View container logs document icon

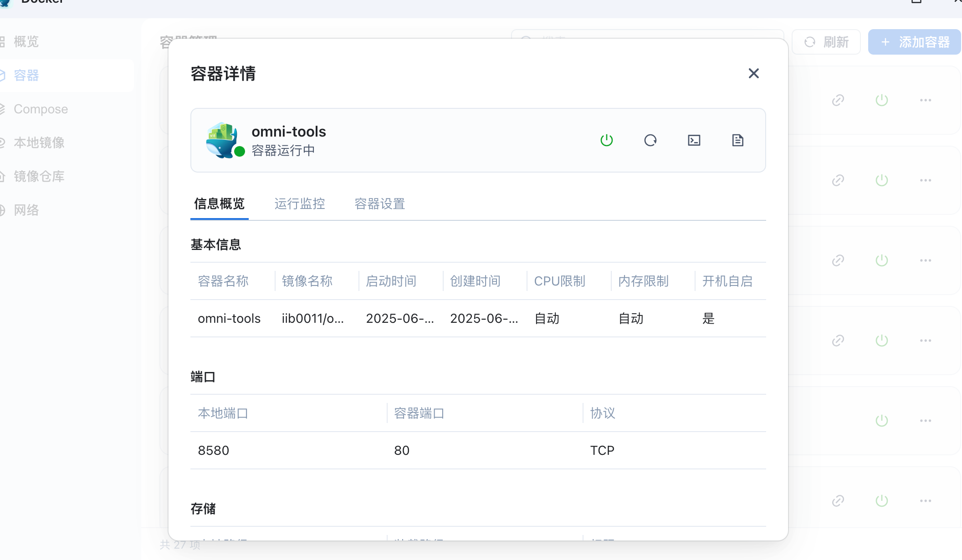click(x=737, y=140)
